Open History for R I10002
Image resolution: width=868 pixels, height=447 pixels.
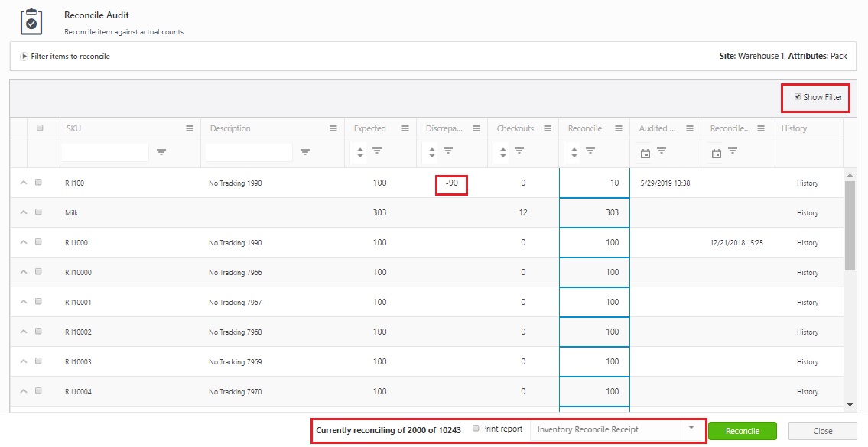tap(808, 332)
